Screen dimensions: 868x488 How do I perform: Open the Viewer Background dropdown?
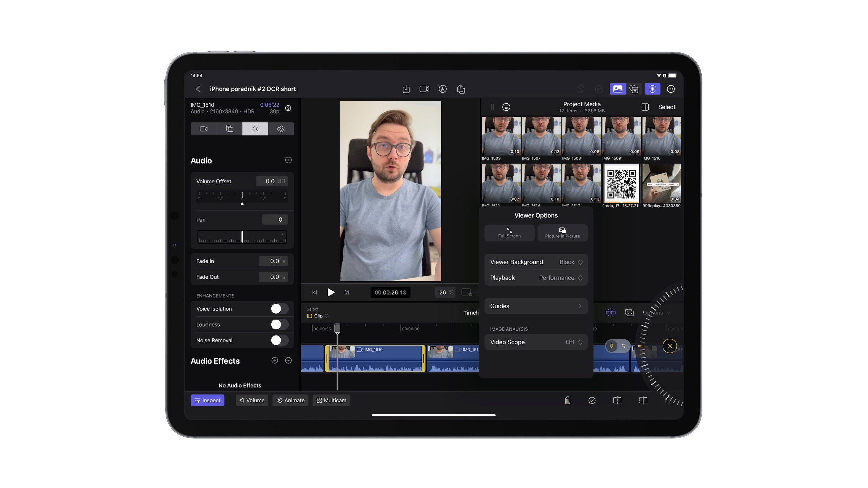pyautogui.click(x=536, y=262)
